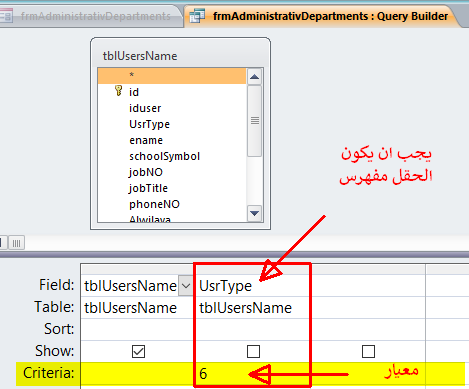
Task: Check Show box for the third column
Action: click(368, 351)
